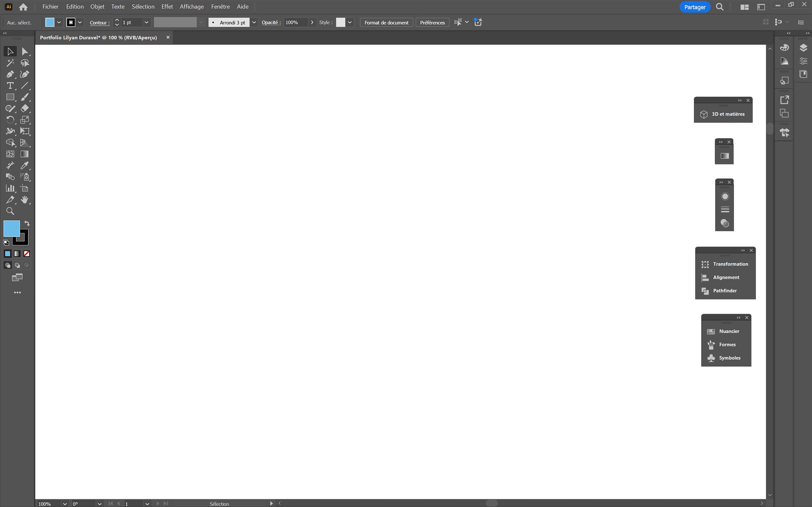
Task: Choose the Eyedropper tool
Action: [25, 165]
